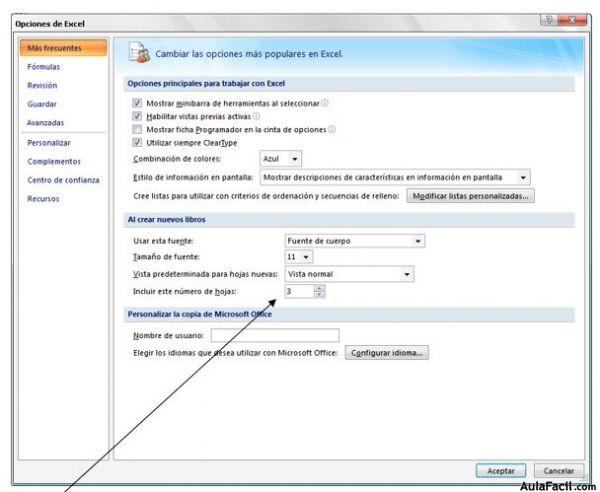The height and width of the screenshot is (492, 600).
Task: Open the Usar esta fuente dropdown
Action: (x=355, y=241)
